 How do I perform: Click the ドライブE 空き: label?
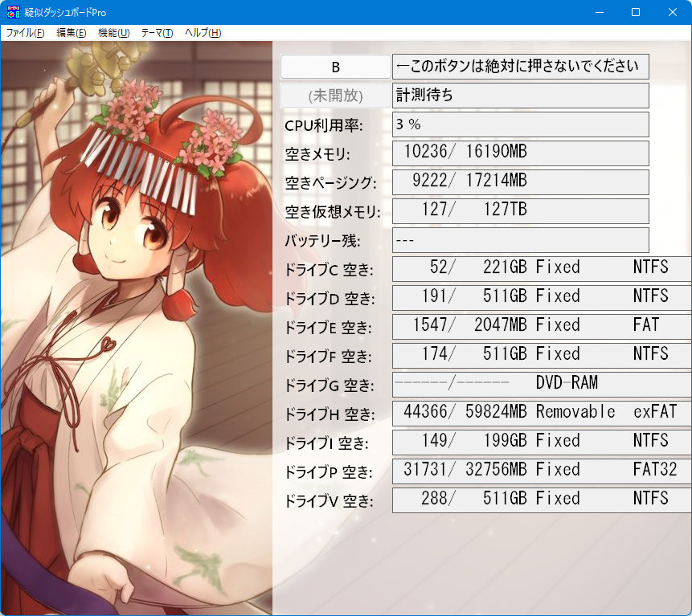click(328, 328)
